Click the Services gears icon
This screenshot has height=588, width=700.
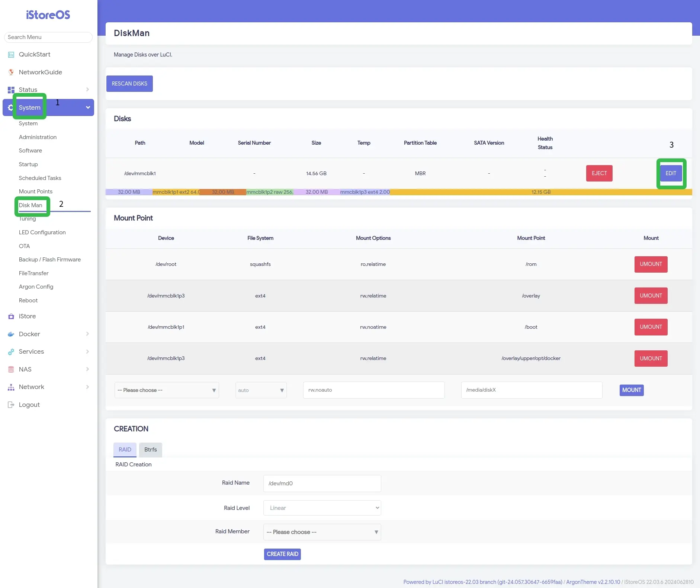[11, 352]
